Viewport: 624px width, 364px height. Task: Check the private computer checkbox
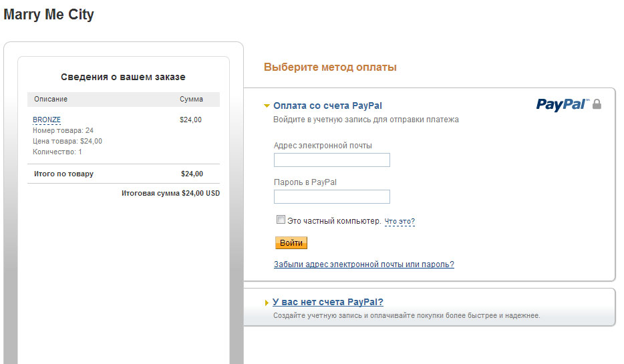(281, 220)
